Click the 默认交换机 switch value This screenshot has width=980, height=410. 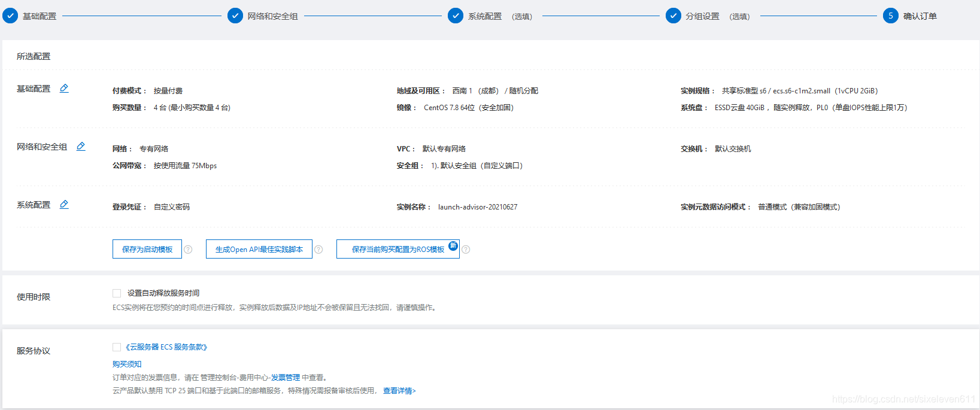[x=733, y=149]
